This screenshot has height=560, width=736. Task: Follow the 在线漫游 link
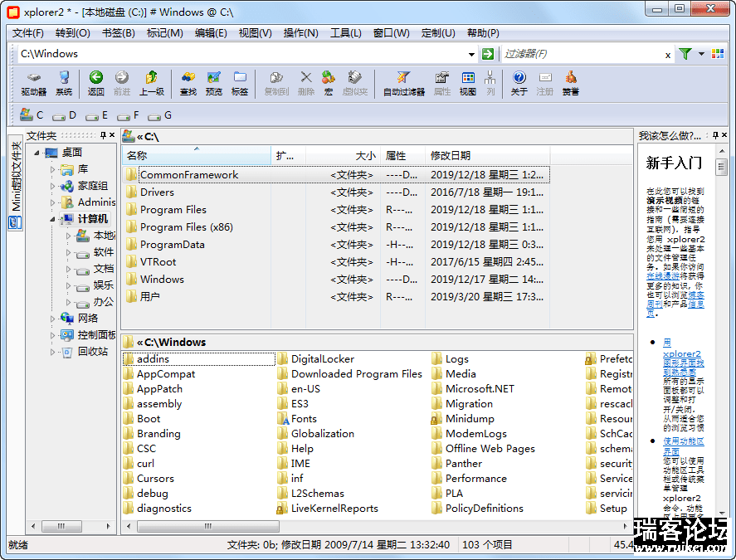(x=663, y=276)
